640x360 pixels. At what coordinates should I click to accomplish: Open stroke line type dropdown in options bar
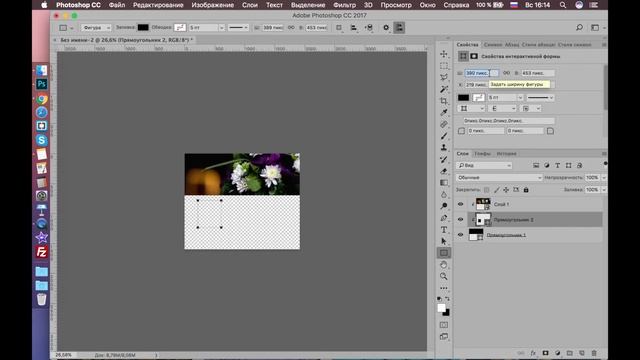[238, 28]
